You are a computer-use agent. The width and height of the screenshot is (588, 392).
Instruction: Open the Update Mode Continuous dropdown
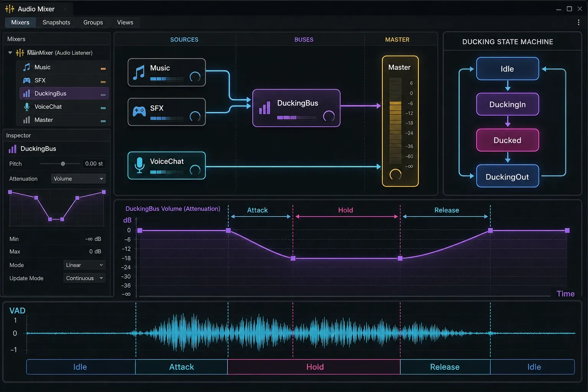[84, 278]
